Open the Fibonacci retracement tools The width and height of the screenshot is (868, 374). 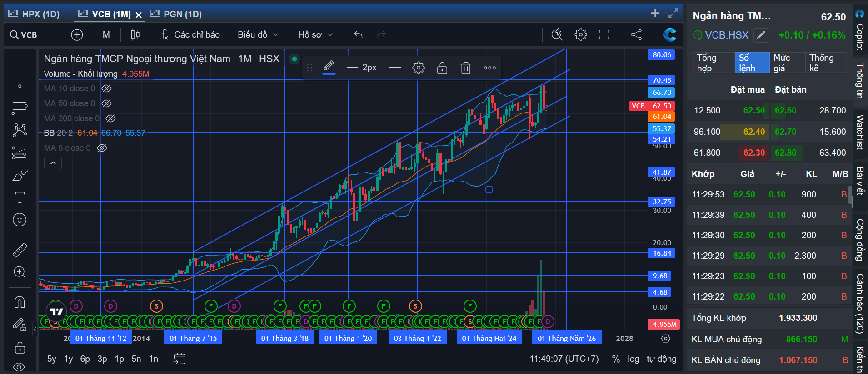(20, 108)
